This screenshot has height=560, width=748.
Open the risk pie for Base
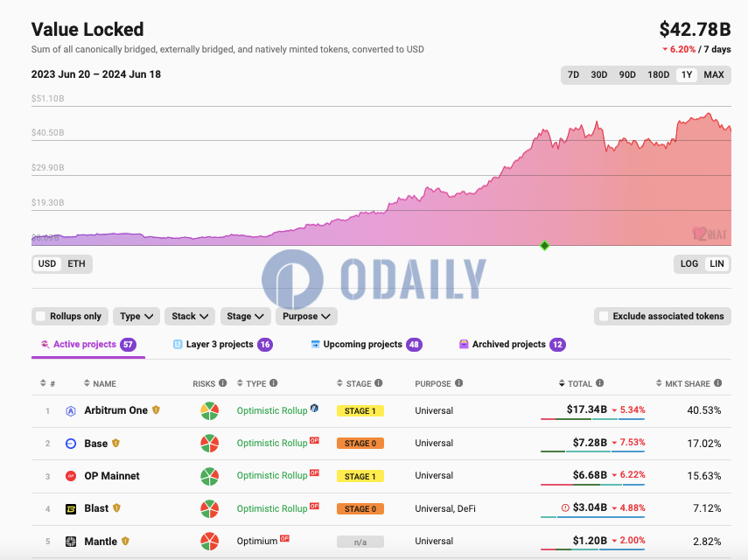[x=209, y=443]
